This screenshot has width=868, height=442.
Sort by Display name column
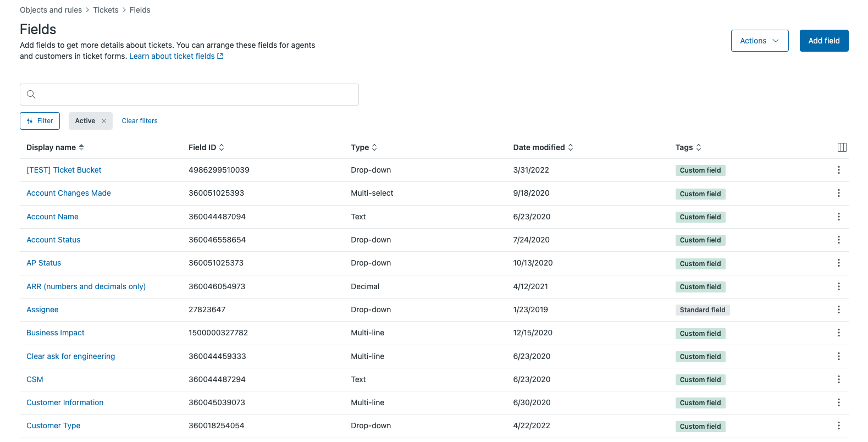(55, 147)
